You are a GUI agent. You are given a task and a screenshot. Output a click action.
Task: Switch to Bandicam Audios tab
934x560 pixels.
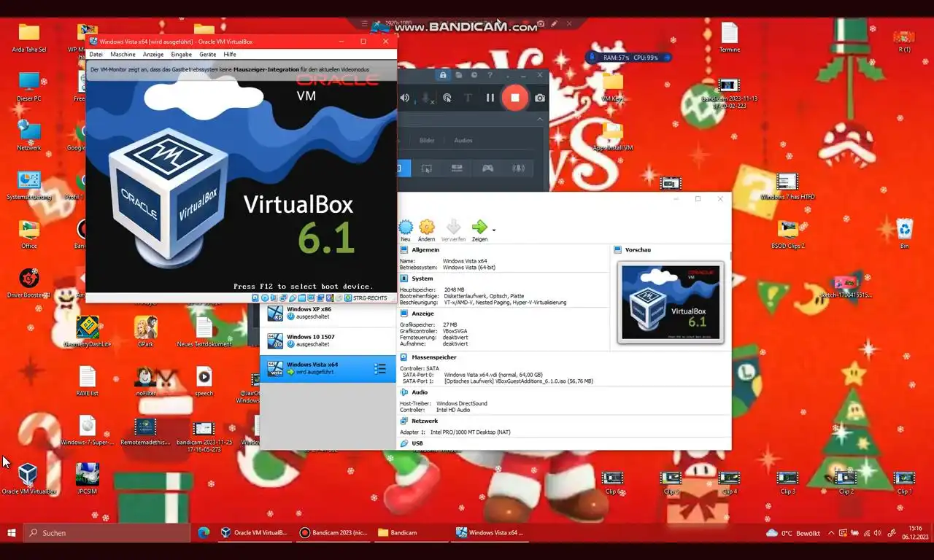pyautogui.click(x=463, y=140)
